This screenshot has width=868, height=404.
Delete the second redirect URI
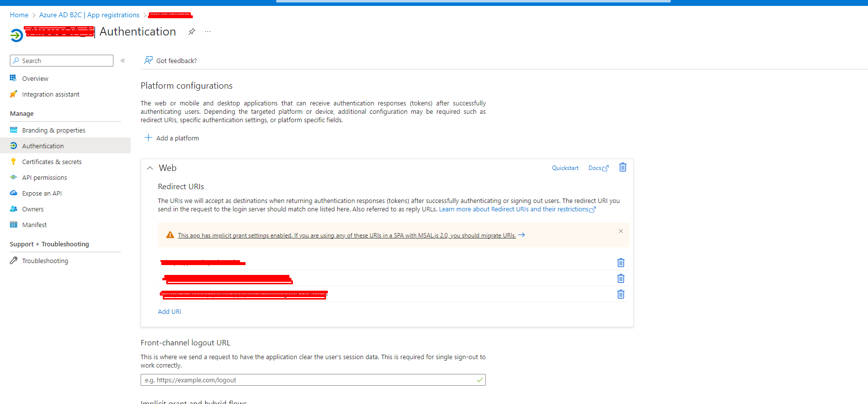point(621,278)
